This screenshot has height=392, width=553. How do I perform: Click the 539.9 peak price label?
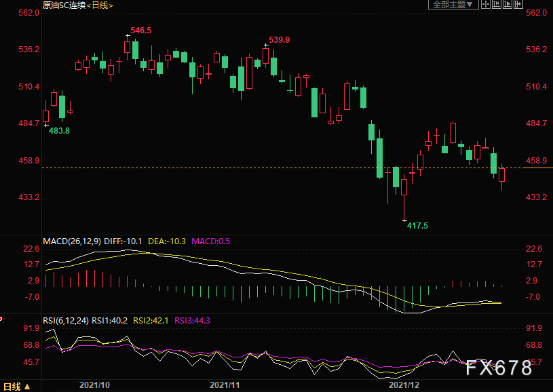click(280, 40)
